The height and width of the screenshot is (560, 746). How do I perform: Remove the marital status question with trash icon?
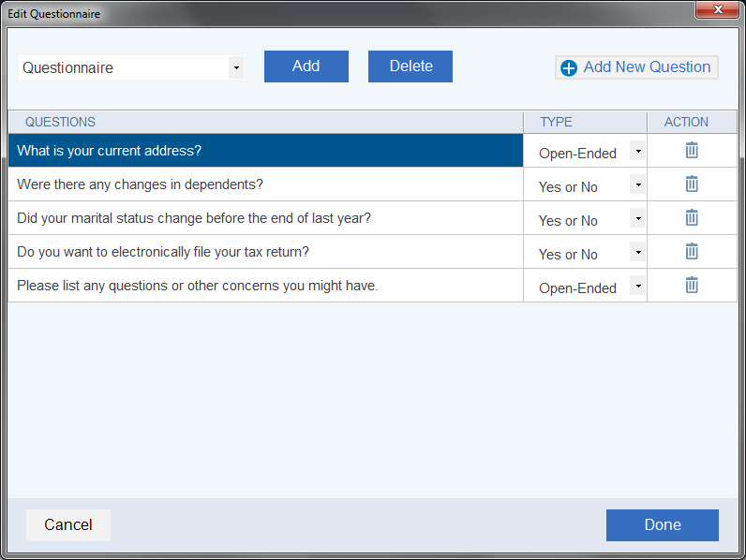pos(692,217)
